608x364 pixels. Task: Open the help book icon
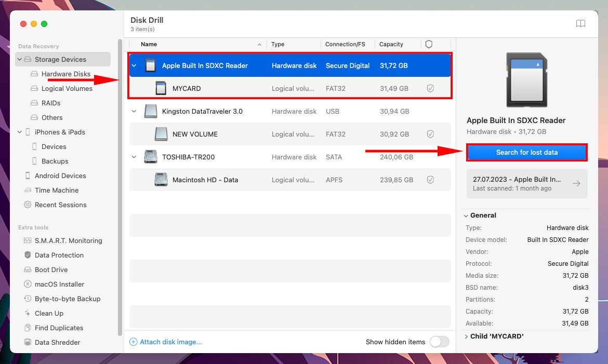pyautogui.click(x=580, y=24)
